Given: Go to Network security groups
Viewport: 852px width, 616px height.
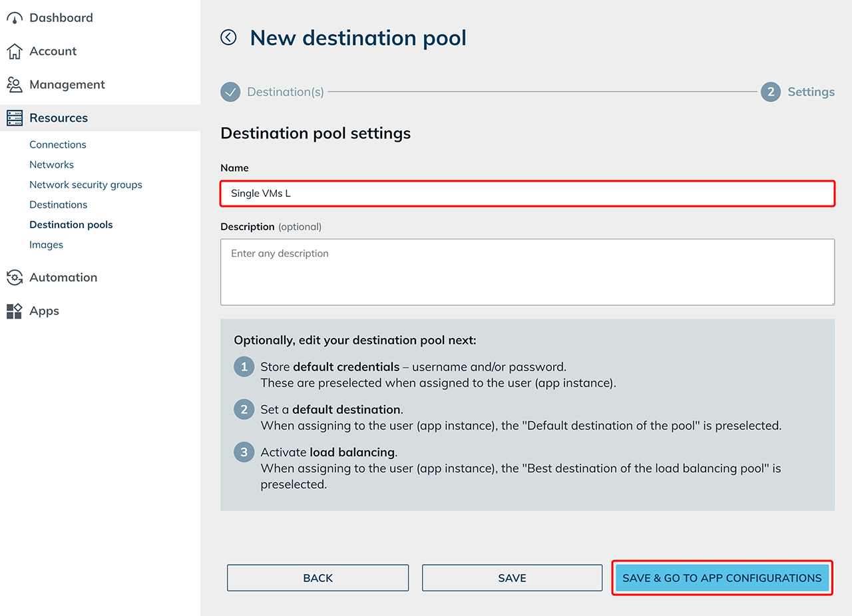Looking at the screenshot, I should click(x=86, y=184).
